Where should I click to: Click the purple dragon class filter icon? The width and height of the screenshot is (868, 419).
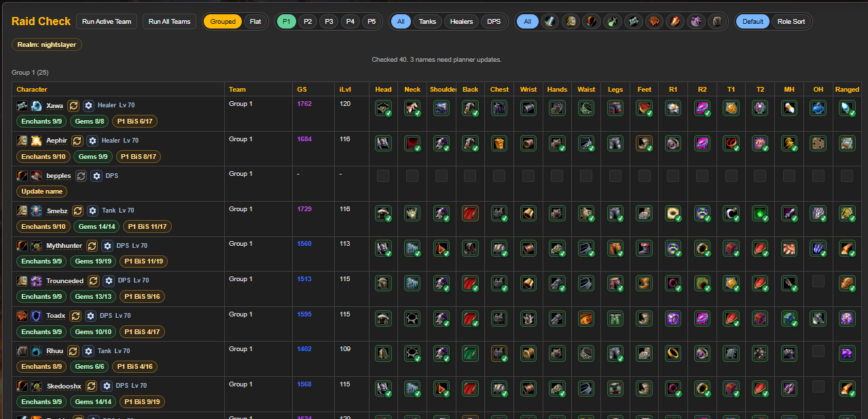coord(695,21)
